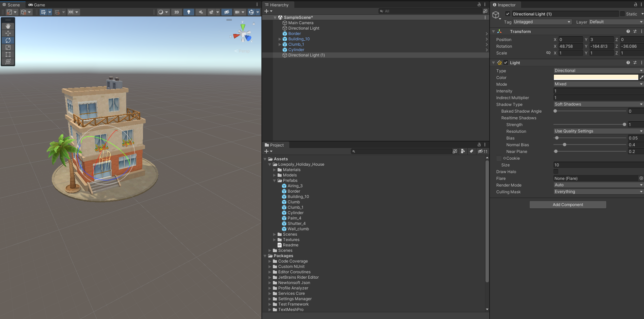Switch to the Game tab
Image resolution: width=644 pixels, height=319 pixels.
(x=37, y=5)
